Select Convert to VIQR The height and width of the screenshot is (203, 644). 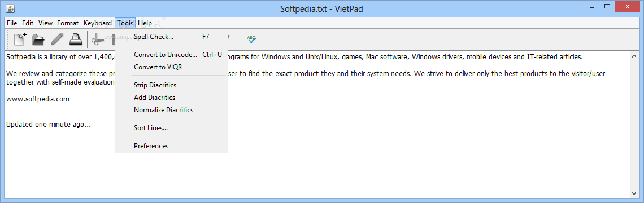pyautogui.click(x=171, y=67)
